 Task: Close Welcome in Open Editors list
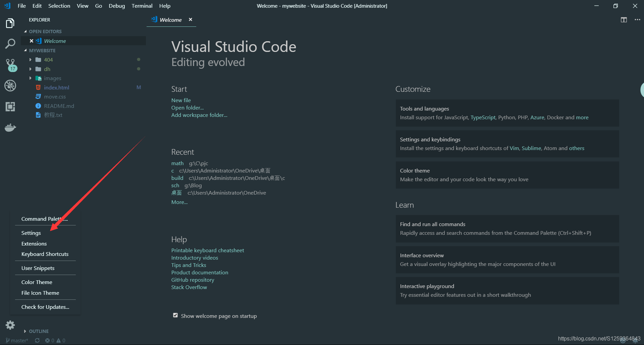pos(31,41)
